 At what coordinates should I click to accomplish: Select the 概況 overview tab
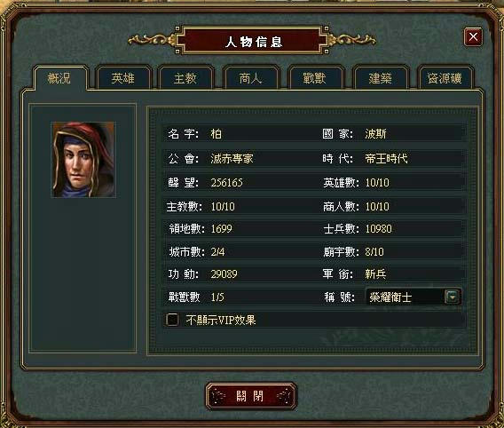[59, 78]
